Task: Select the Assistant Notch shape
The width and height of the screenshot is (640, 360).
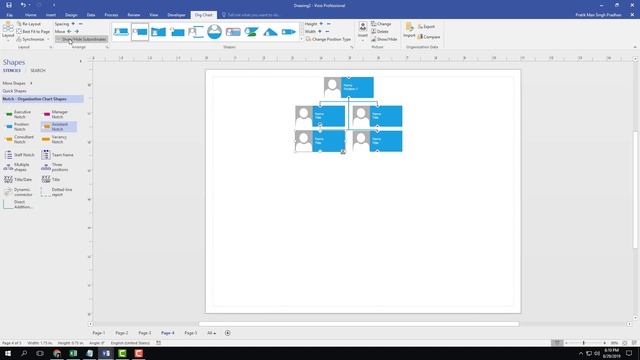Action: point(58,127)
